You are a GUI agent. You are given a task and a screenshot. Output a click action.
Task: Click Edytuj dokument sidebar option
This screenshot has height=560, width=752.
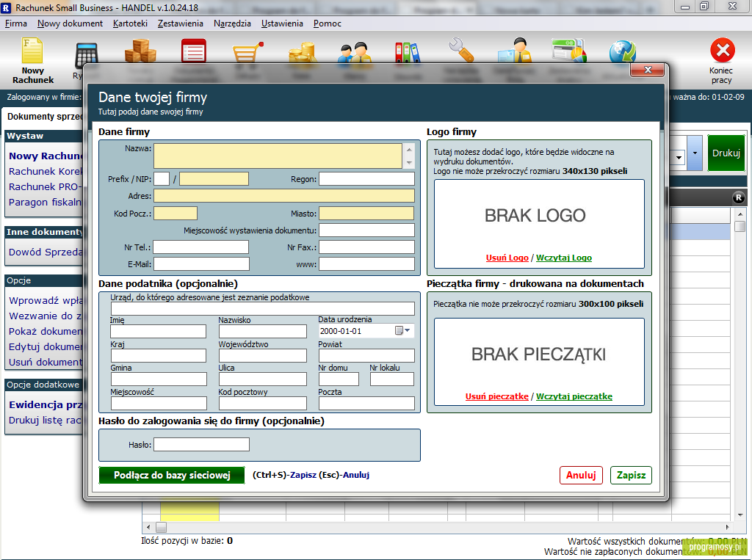46,346
